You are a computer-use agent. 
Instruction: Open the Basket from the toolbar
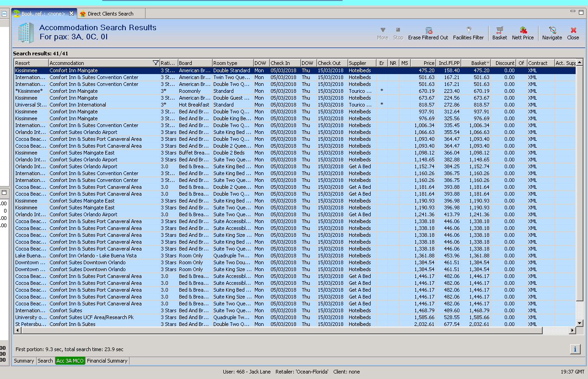[500, 33]
